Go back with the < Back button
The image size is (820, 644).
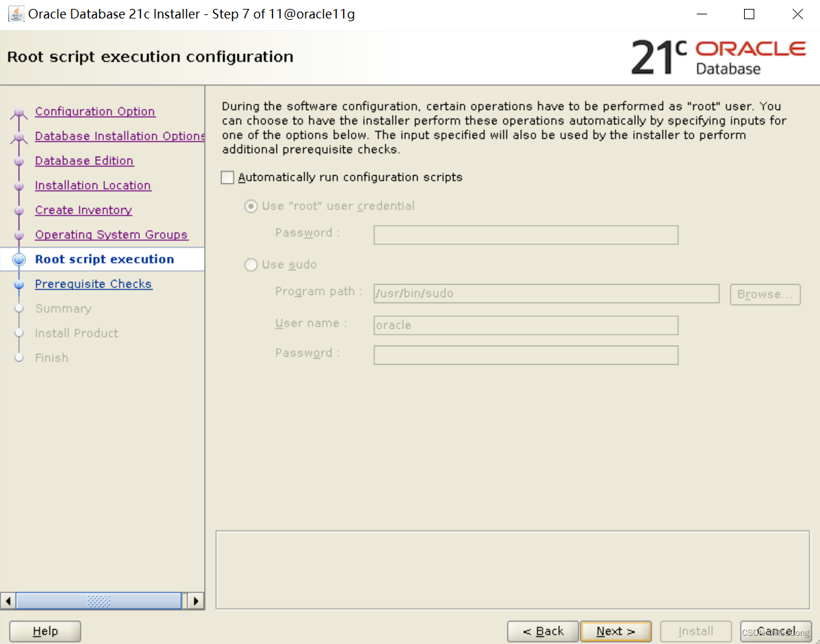click(543, 631)
